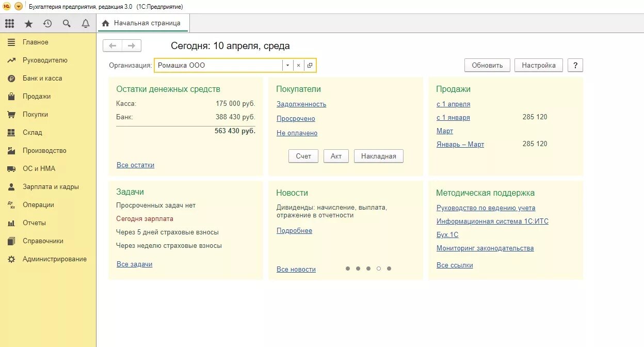The image size is (644, 347).
Task: Click inside the Организация input field
Action: (x=222, y=65)
